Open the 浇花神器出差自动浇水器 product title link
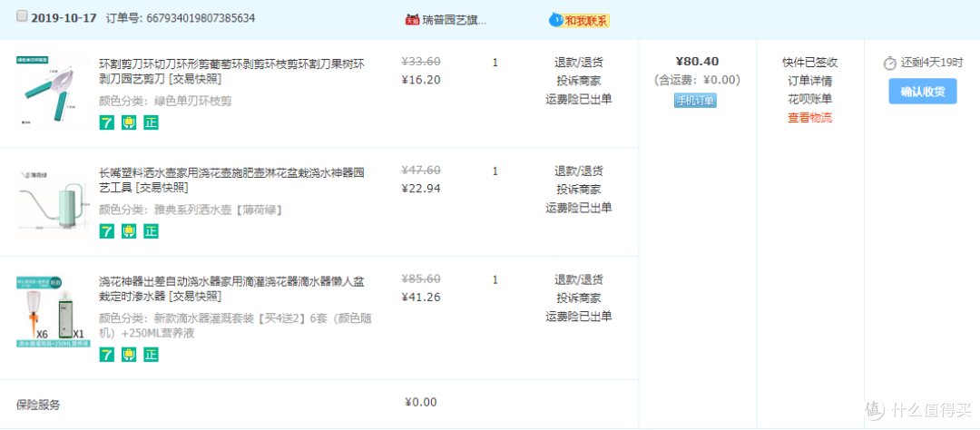Image resolution: width=980 pixels, height=430 pixels. (x=232, y=288)
